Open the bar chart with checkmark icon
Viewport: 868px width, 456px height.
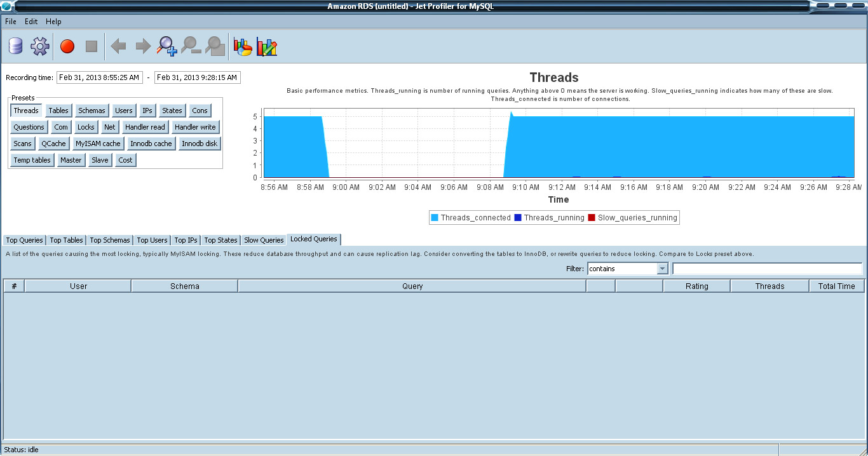click(x=267, y=46)
